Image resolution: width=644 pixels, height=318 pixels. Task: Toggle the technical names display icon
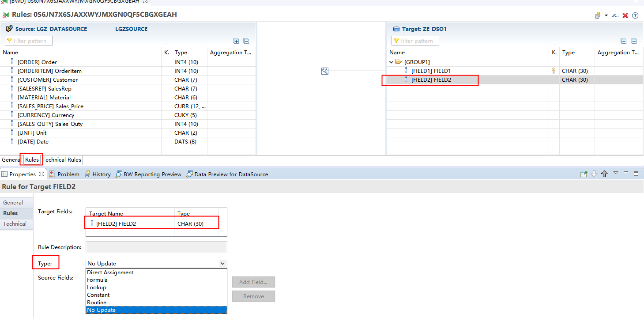coord(614,15)
